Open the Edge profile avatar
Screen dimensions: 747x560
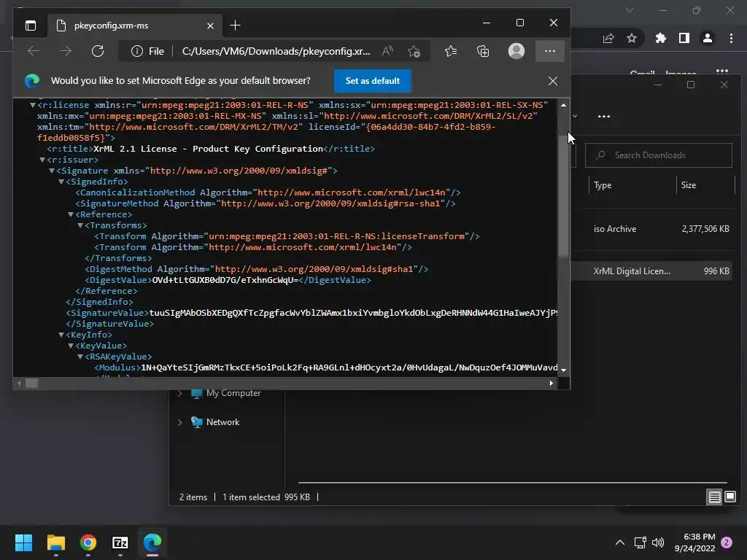point(516,51)
